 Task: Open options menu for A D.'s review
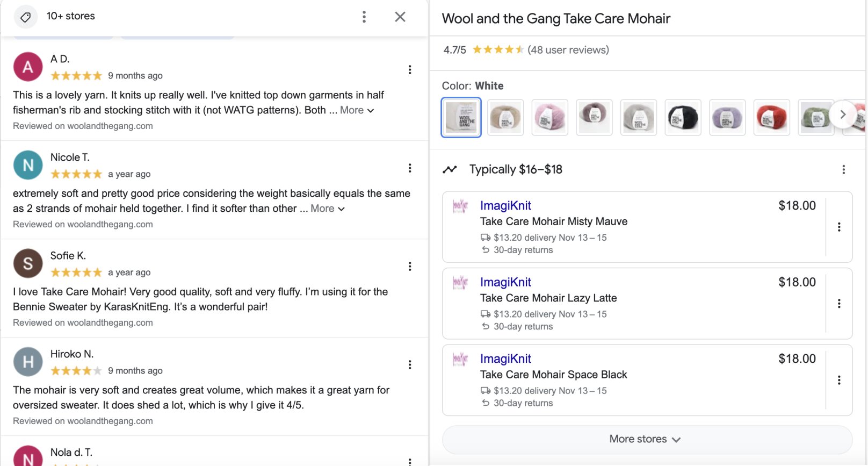[410, 70]
